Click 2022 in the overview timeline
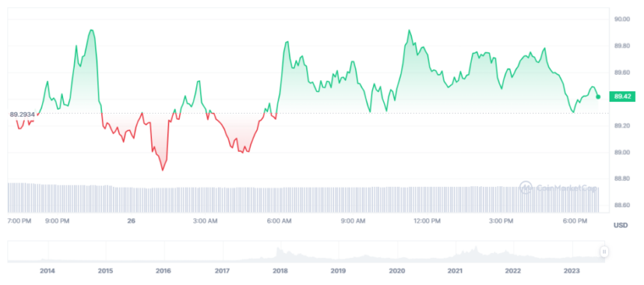644x285 pixels. click(513, 271)
